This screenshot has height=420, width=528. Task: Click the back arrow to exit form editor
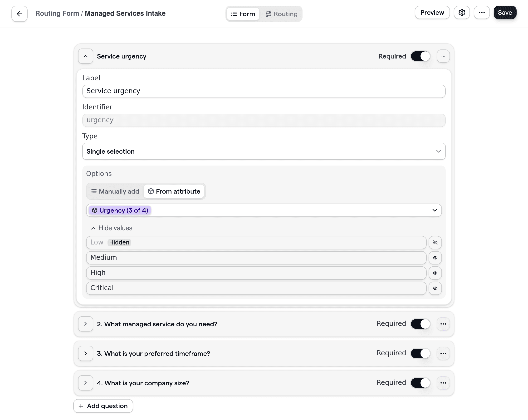coord(19,14)
